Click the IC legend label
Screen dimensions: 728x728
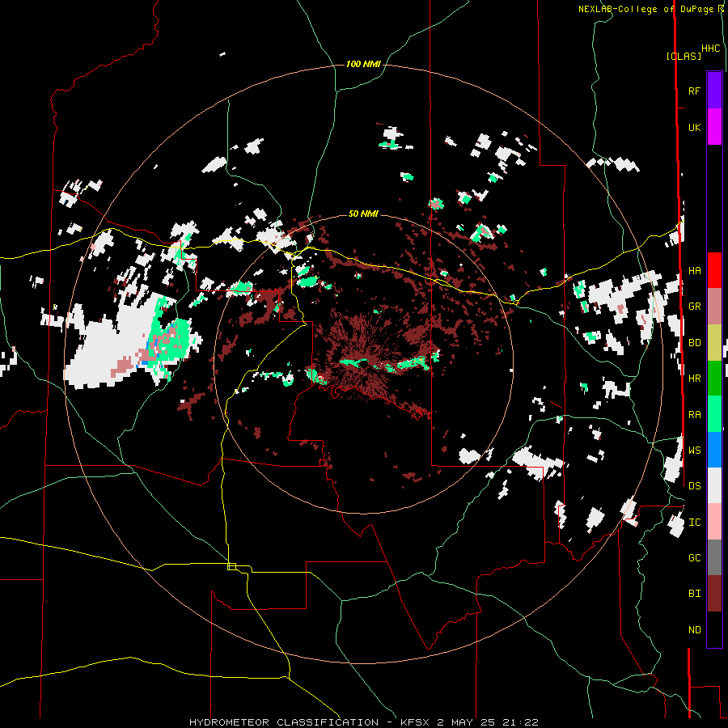(x=694, y=523)
